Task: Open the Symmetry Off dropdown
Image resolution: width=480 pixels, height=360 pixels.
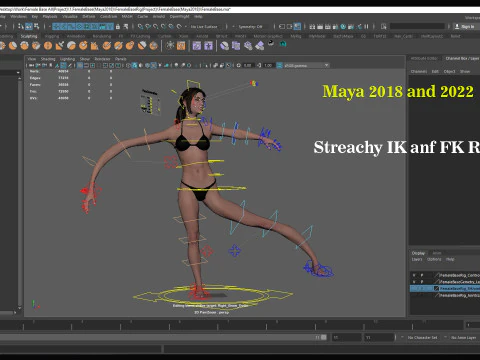Action: [x=251, y=26]
